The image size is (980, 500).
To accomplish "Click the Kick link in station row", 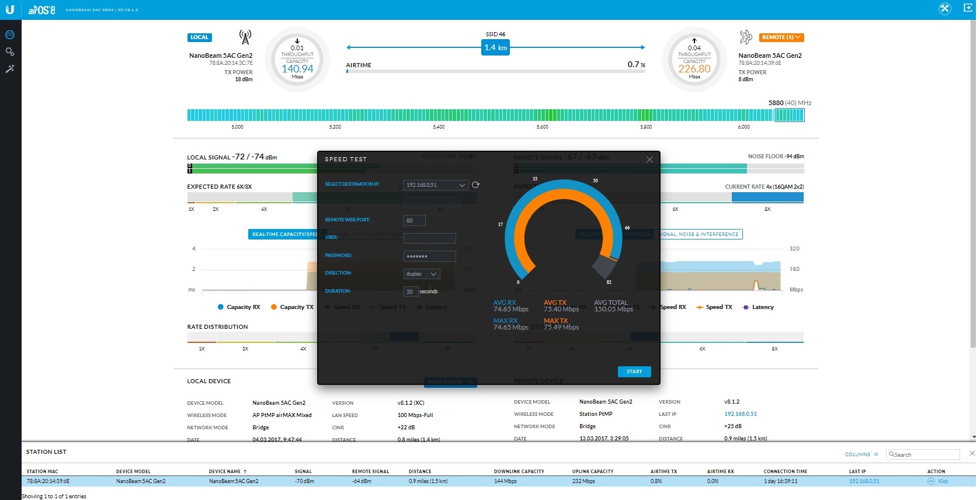I will [x=943, y=481].
